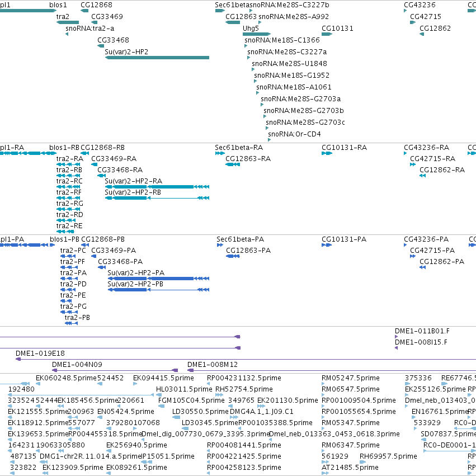The image size is (476, 476).
Task: Select the Su(var)2-HP2 gene label
Action: point(126,52)
